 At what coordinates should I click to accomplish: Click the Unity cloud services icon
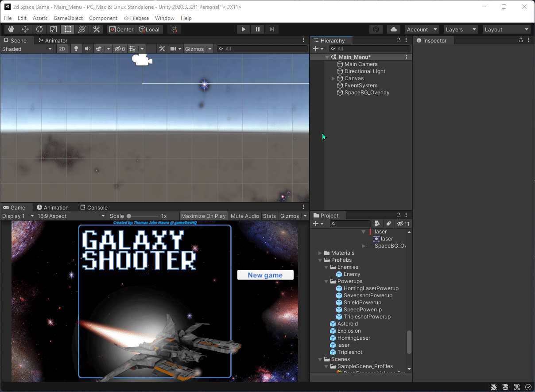tap(393, 29)
